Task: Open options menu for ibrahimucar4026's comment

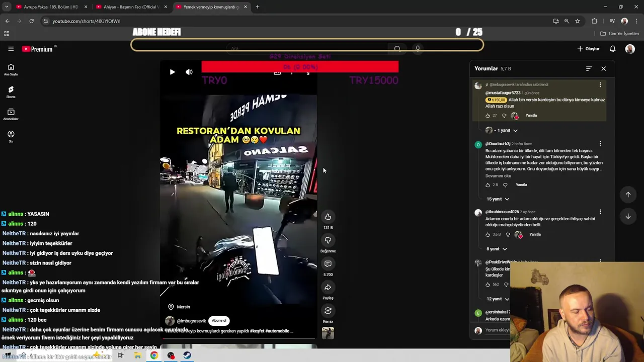Action: (600, 212)
